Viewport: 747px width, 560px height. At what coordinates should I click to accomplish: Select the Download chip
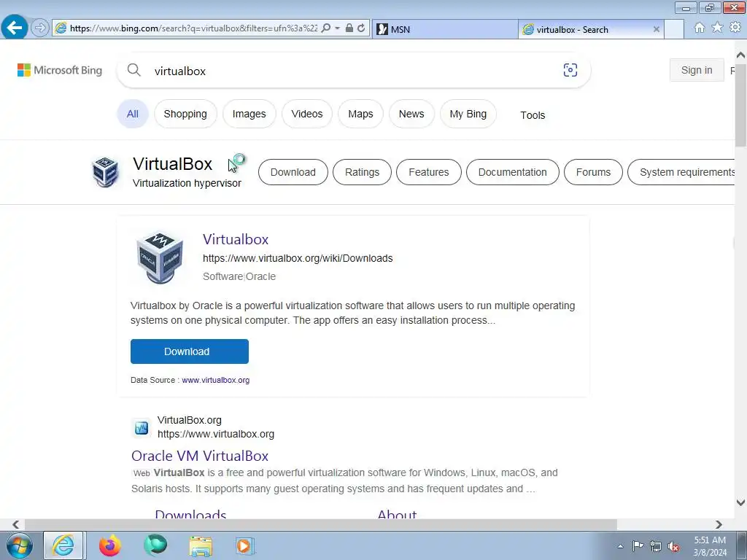[293, 172]
